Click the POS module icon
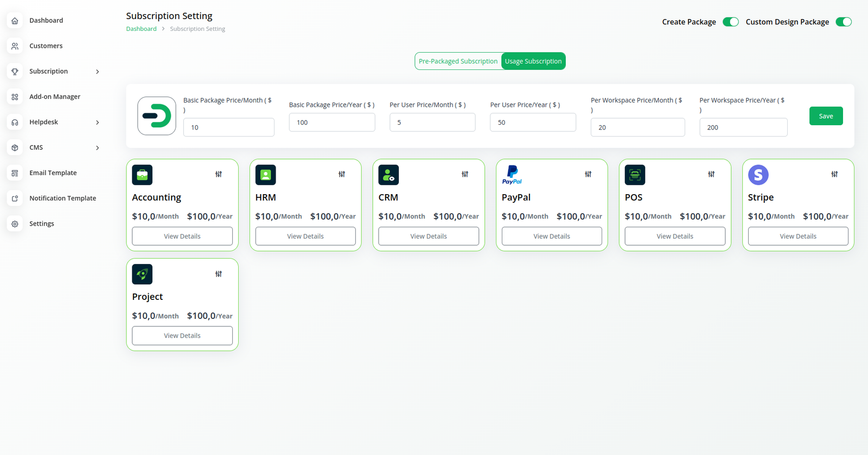This screenshot has height=455, width=868. [x=635, y=175]
